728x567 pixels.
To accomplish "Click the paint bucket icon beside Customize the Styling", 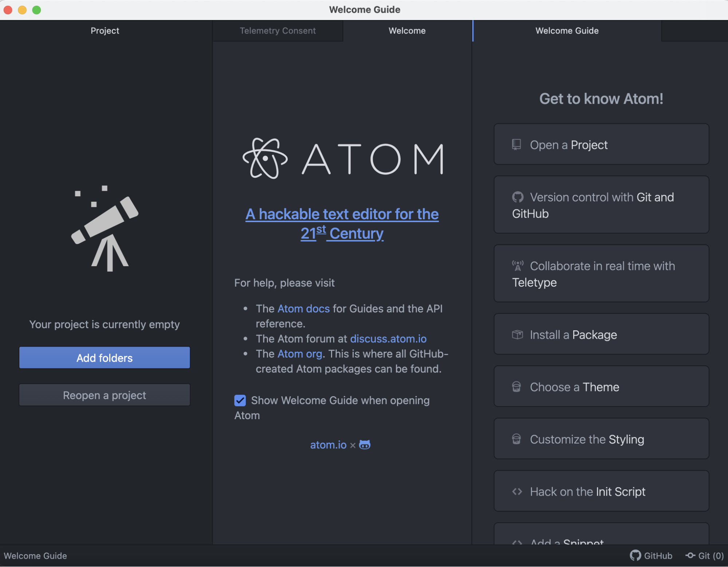I will [516, 439].
